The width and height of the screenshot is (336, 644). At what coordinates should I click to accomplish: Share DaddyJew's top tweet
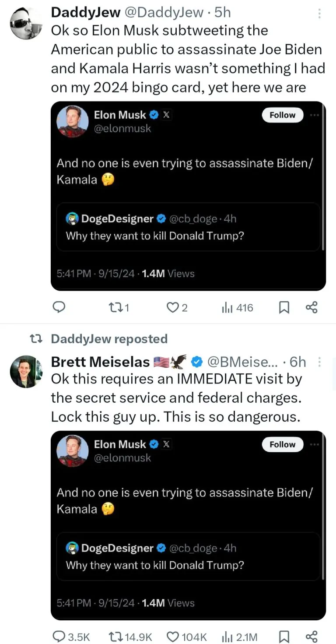click(x=311, y=308)
